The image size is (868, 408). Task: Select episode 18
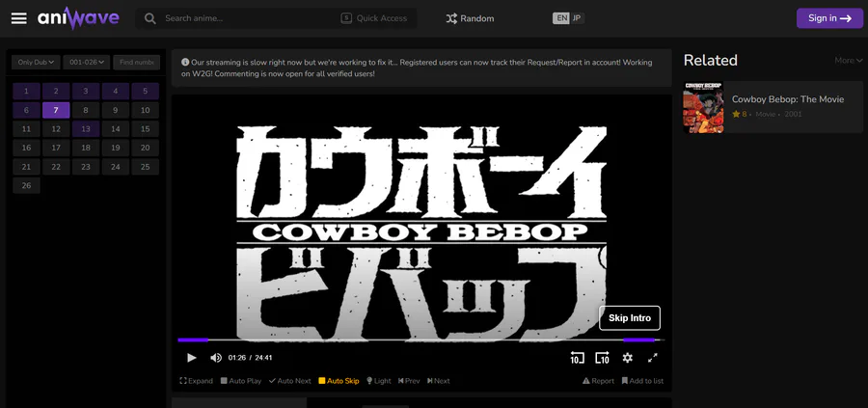(x=86, y=148)
